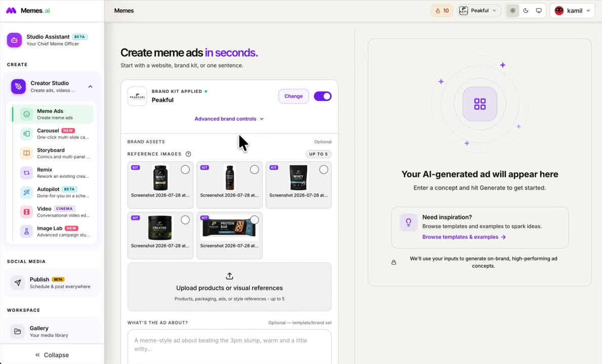Viewport: 602px width, 364px height.
Task: Follow Browse templates & examples link
Action: point(464,237)
